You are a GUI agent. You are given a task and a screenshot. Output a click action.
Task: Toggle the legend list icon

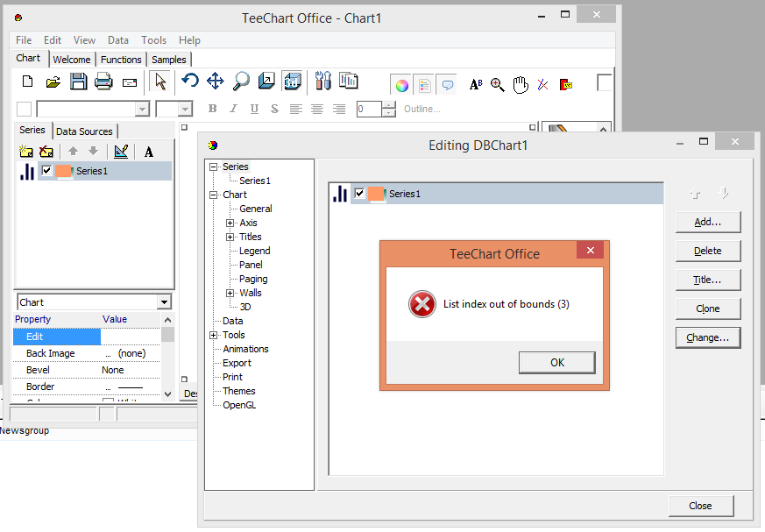[x=424, y=85]
